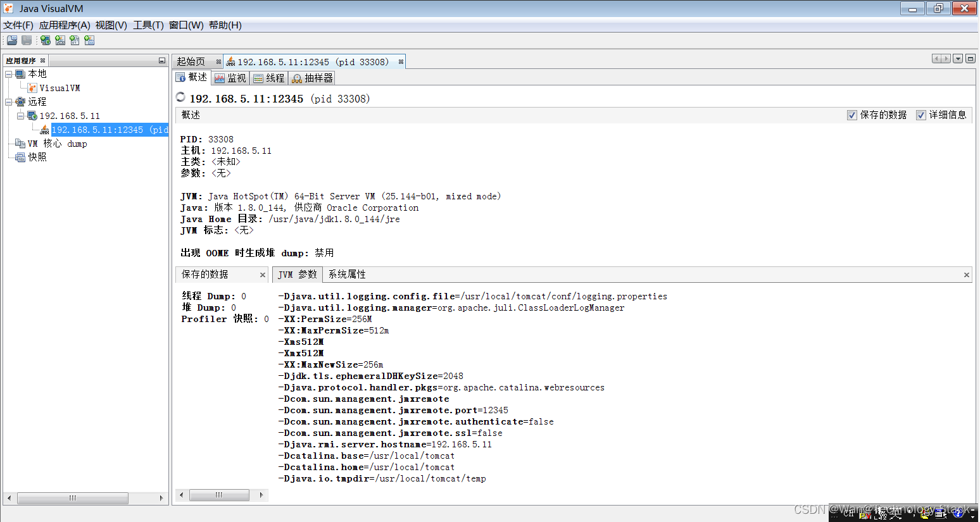
Task: Click Add Remote Host toolbar icon
Action: coord(46,40)
